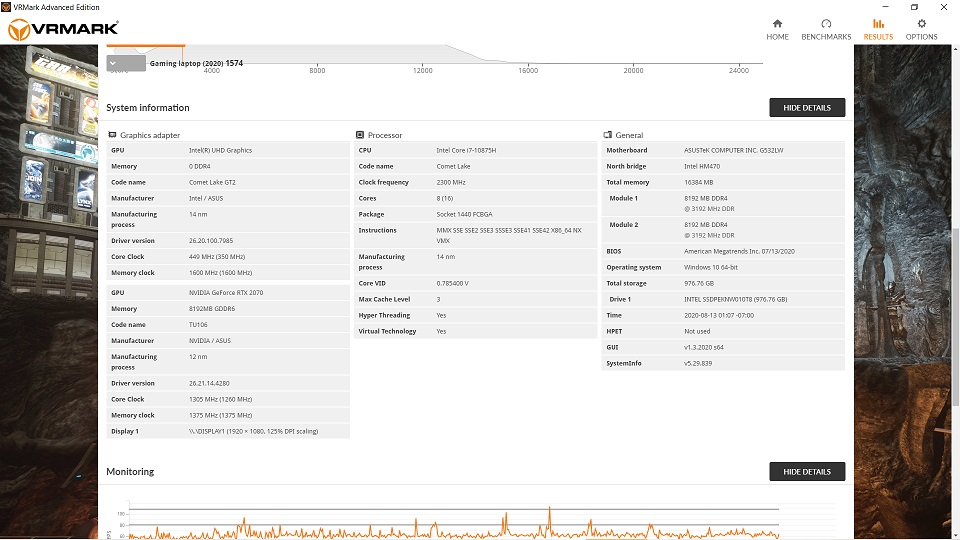Open the Home page icon
Screen dimensions: 960x540
coord(777,23)
